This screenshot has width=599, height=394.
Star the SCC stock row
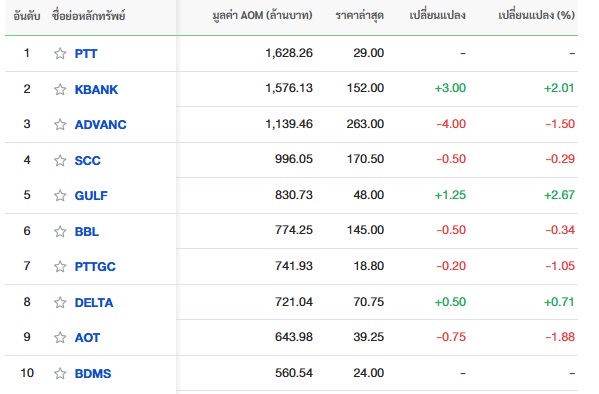point(60,160)
